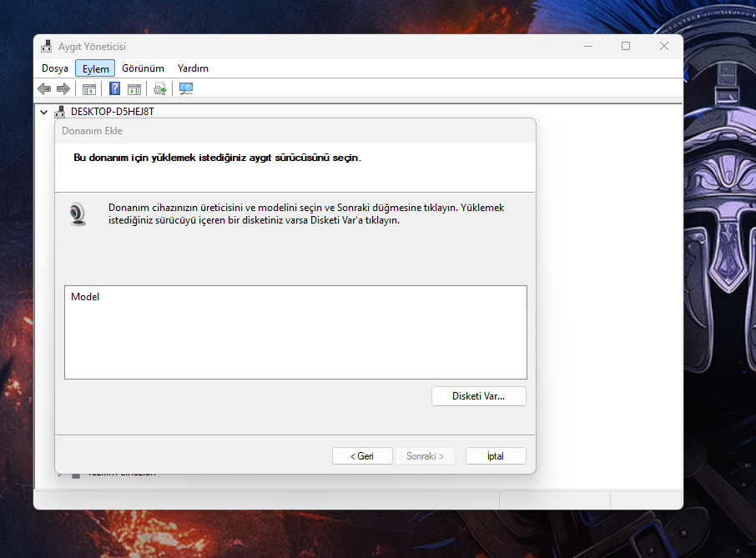Screen dimensions: 756x558
Task: Maximize the Aygıt Yöneticisi window
Action: pos(626,46)
